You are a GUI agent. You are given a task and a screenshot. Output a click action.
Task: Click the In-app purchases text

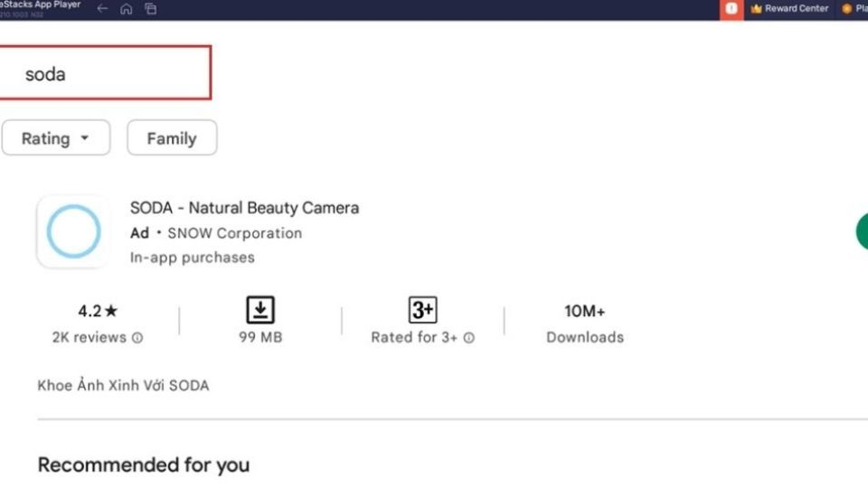click(192, 258)
